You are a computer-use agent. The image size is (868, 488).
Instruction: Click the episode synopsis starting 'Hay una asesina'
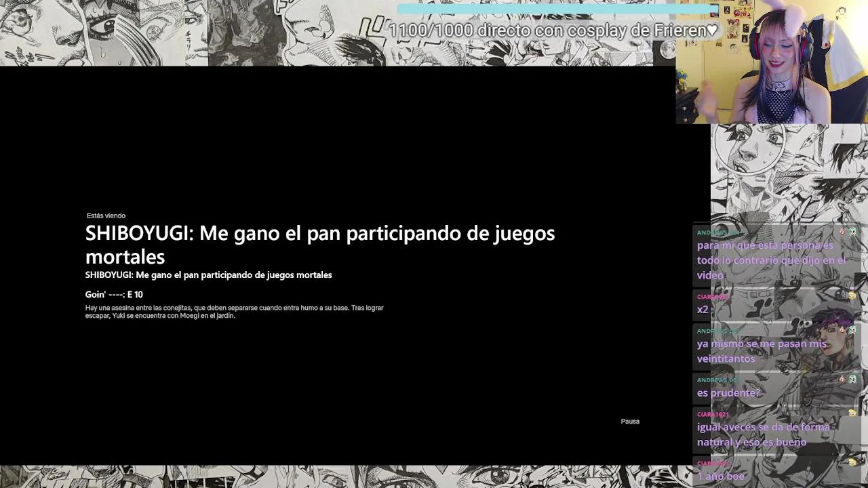click(x=234, y=312)
